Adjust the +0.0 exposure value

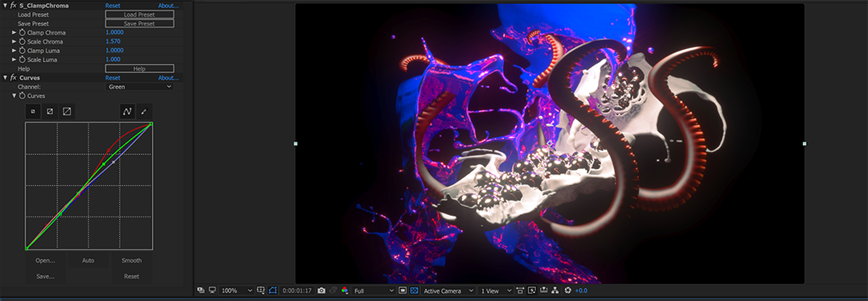(581, 291)
